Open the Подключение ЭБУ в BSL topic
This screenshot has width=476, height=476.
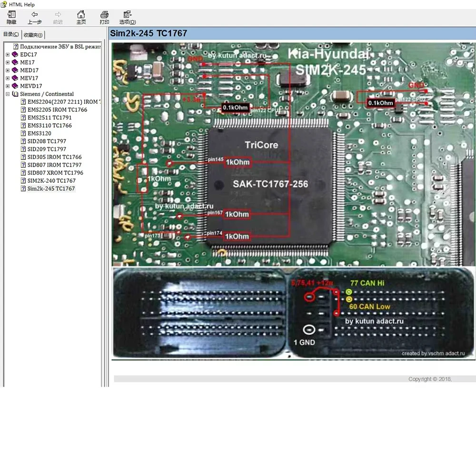pos(60,47)
